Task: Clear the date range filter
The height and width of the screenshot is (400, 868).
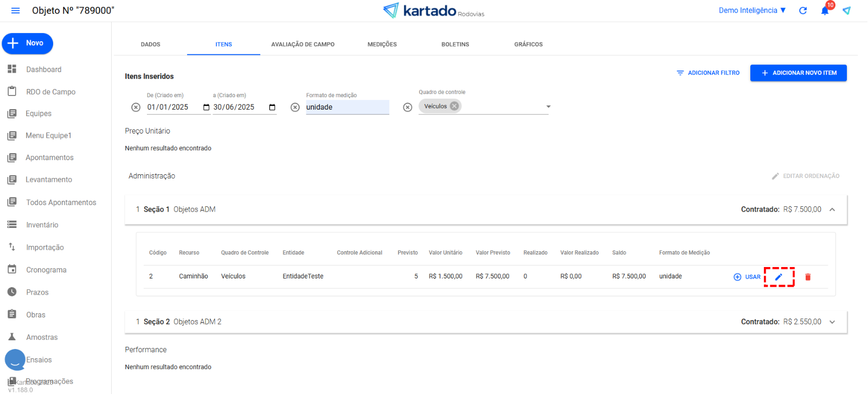Action: tap(136, 107)
